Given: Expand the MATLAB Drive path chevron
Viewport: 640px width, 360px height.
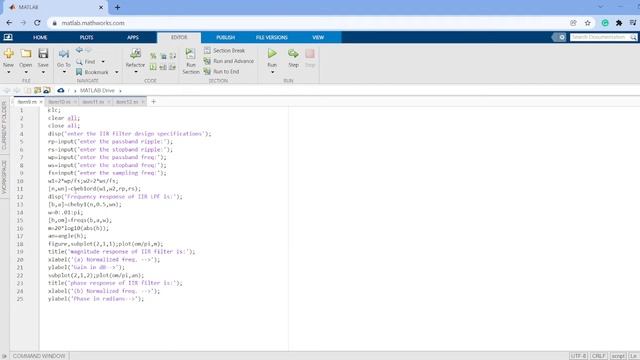Looking at the screenshot, I should 120,91.
